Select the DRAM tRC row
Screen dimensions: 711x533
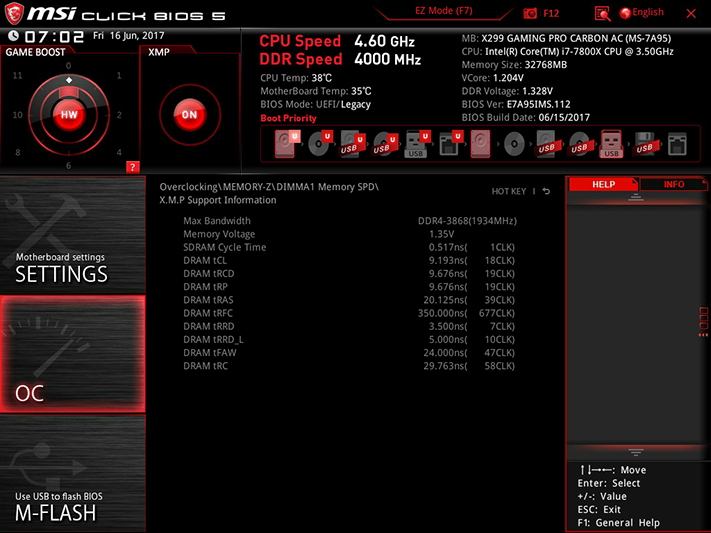[x=349, y=366]
